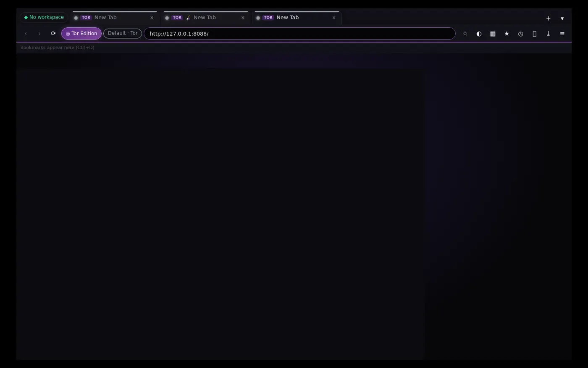
Task: Focus the address bar showing 127.0.0.1:8088
Action: click(x=299, y=34)
